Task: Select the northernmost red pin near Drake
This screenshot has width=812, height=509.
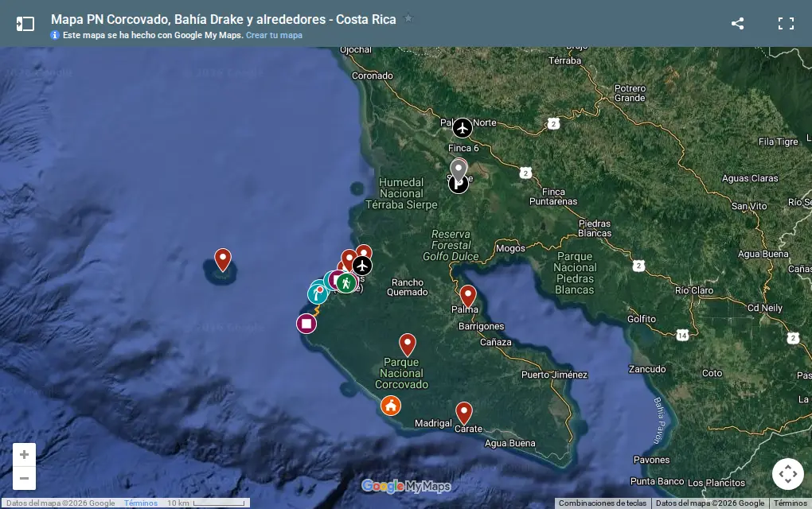Action: 364,251
